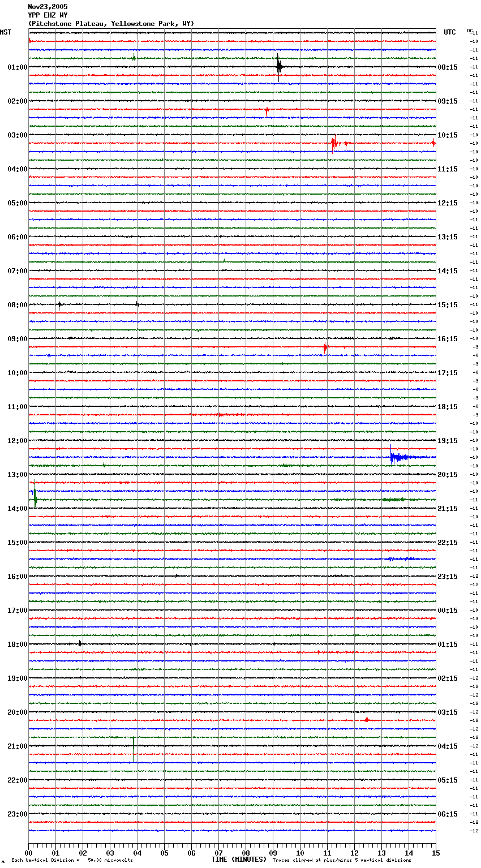
Task: Click the 09:15 UTC time label
Action: click(448, 101)
